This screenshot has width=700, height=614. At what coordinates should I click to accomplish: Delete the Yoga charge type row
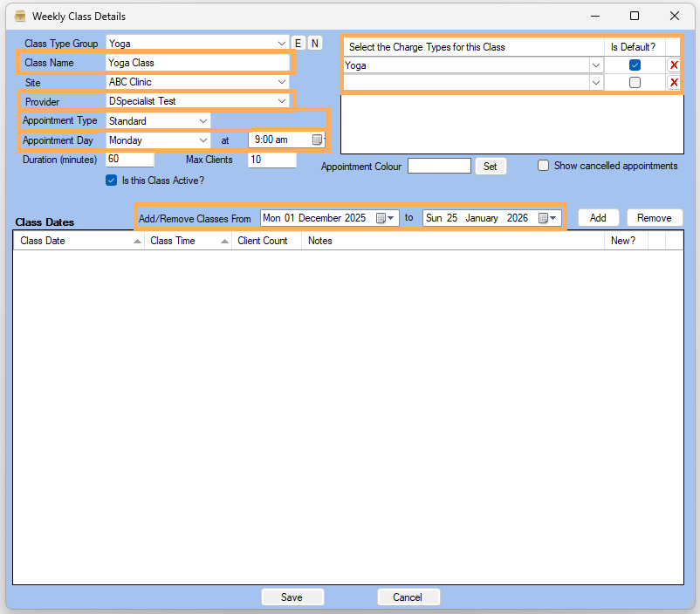click(x=673, y=65)
